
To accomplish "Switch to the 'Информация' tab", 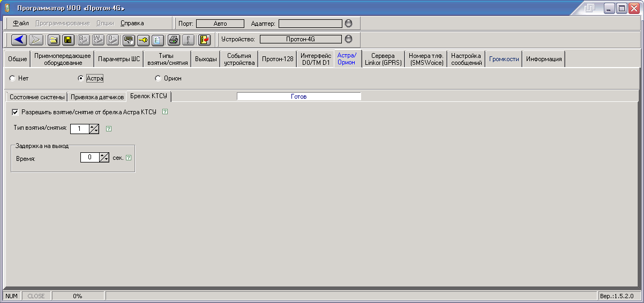I will (544, 59).
